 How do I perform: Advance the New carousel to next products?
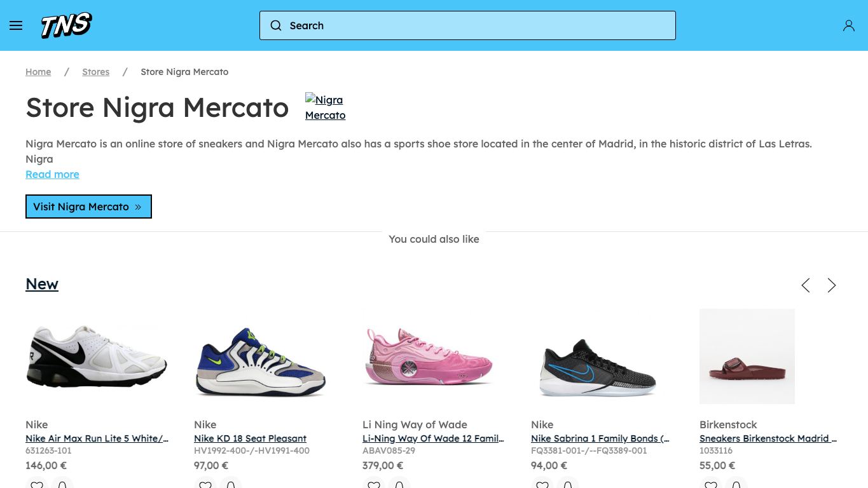click(832, 285)
